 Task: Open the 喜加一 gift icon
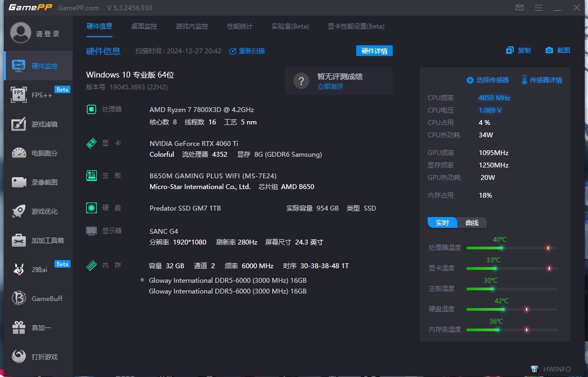19,327
